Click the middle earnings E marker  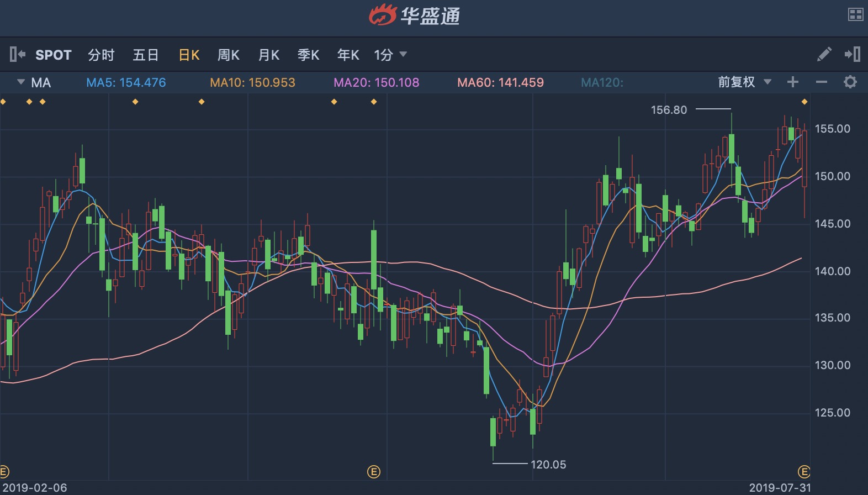pyautogui.click(x=374, y=472)
